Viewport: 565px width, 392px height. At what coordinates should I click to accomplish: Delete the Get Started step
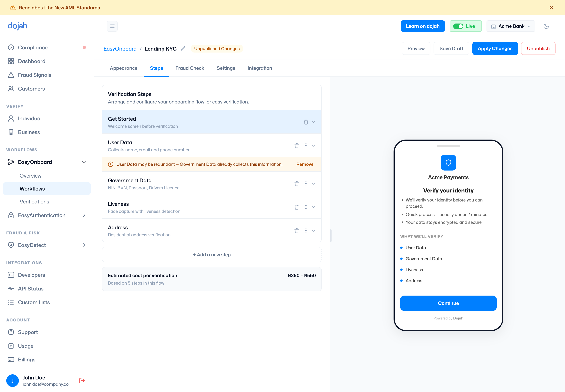pos(306,122)
